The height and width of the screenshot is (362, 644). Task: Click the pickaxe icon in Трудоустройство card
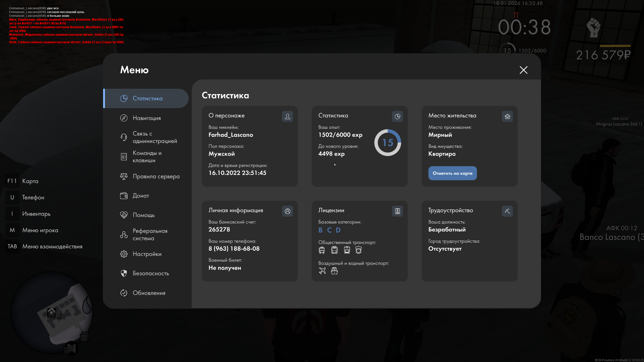507,211
